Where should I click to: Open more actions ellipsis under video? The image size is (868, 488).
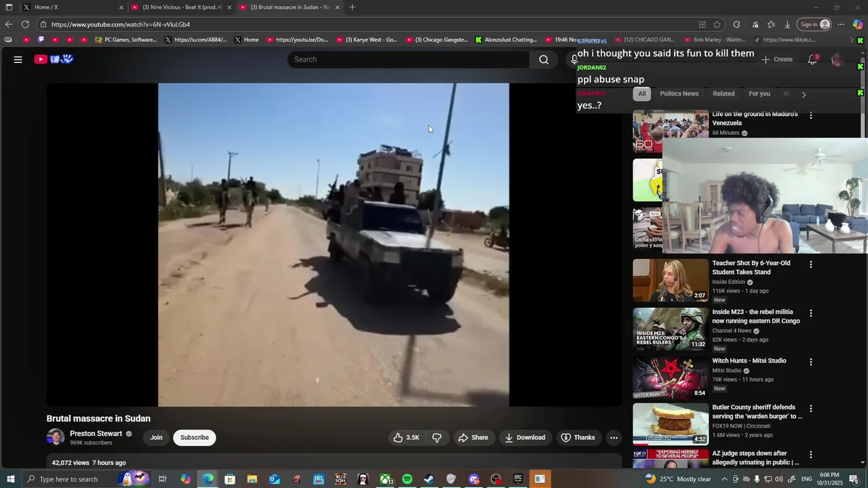pyautogui.click(x=614, y=438)
